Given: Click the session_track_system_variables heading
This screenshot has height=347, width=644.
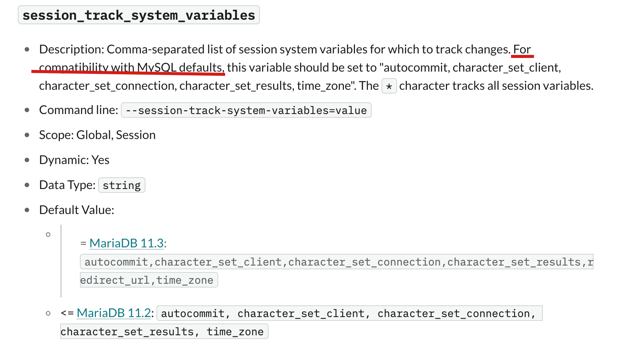Looking at the screenshot, I should pos(139,15).
